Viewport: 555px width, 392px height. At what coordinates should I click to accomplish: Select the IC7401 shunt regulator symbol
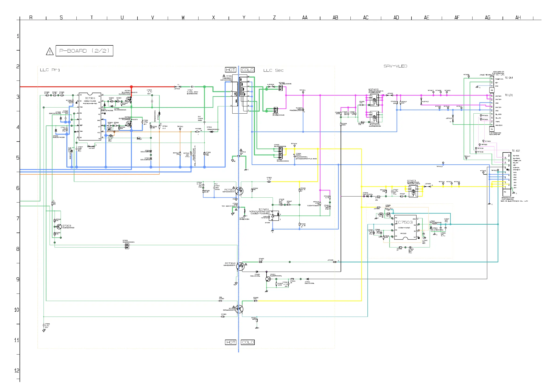click(274, 216)
